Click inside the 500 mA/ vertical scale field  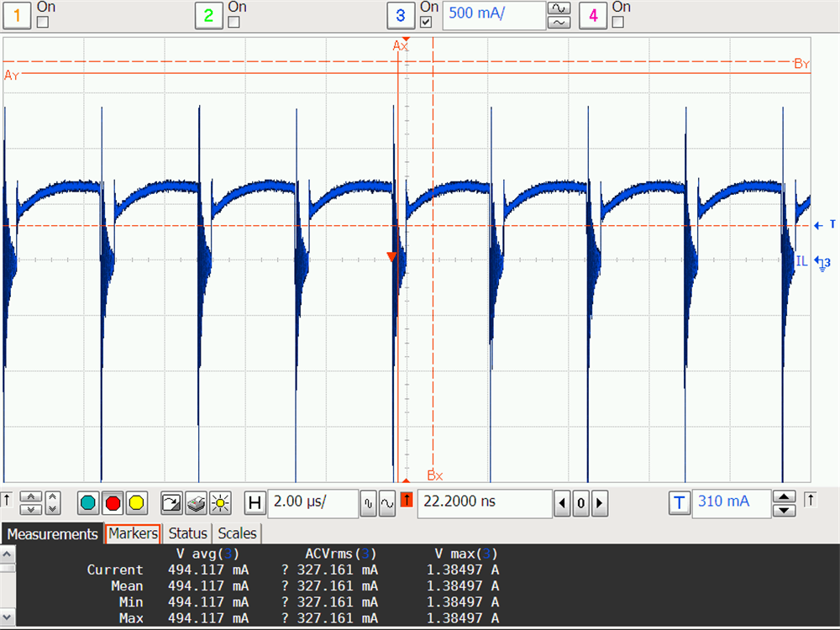pos(494,15)
